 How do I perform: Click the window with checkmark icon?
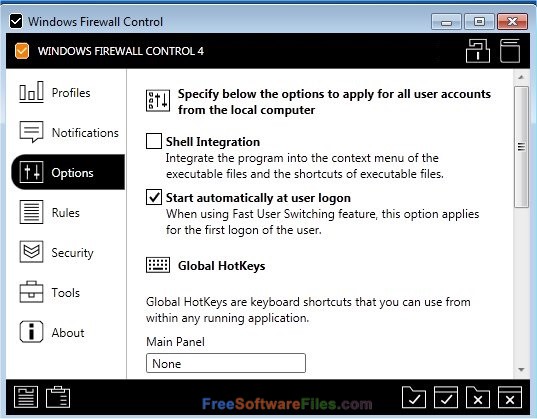[446, 397]
